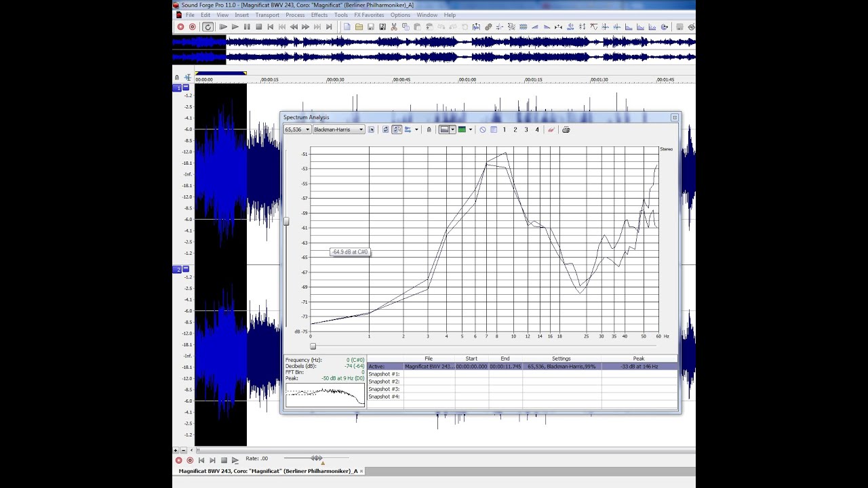The width and height of the screenshot is (868, 488).
Task: Pause playback from the main toolbar
Action: 247,27
